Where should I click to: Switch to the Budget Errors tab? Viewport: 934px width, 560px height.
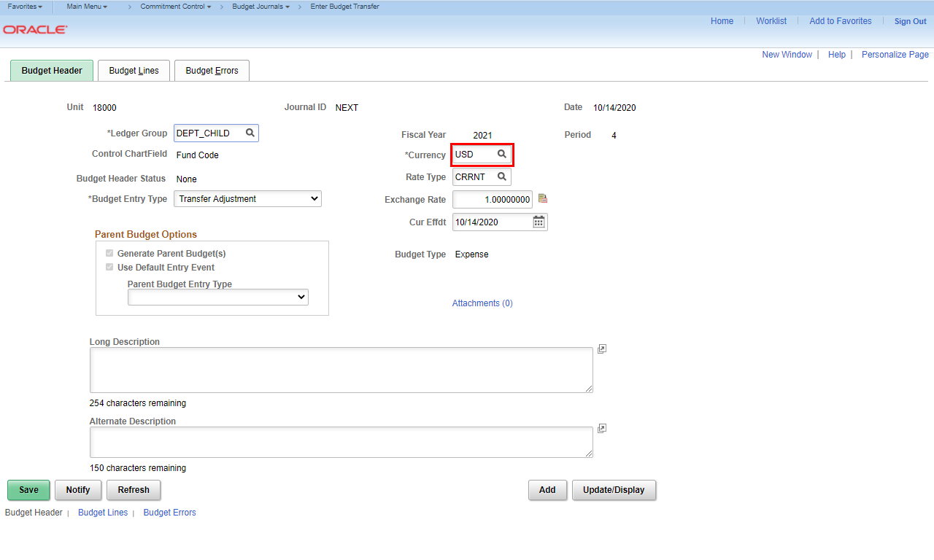pos(212,71)
